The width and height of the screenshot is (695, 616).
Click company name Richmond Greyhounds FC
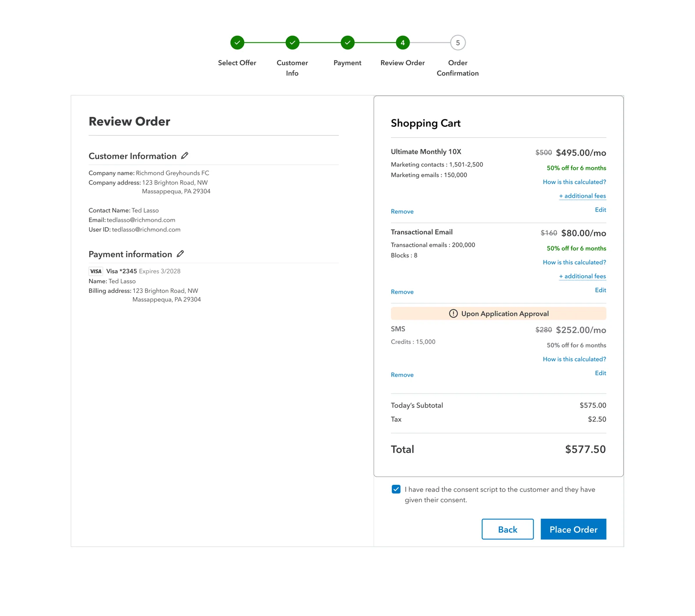(172, 173)
